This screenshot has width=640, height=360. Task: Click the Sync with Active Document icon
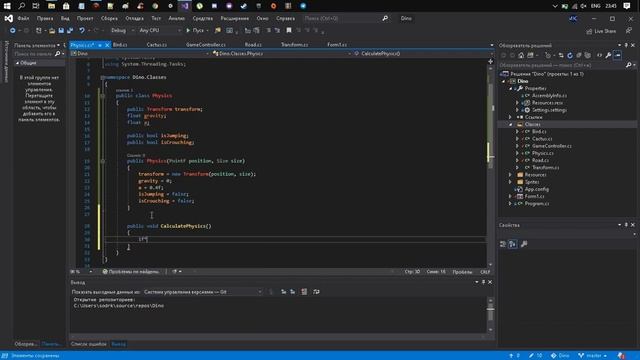tap(561, 55)
